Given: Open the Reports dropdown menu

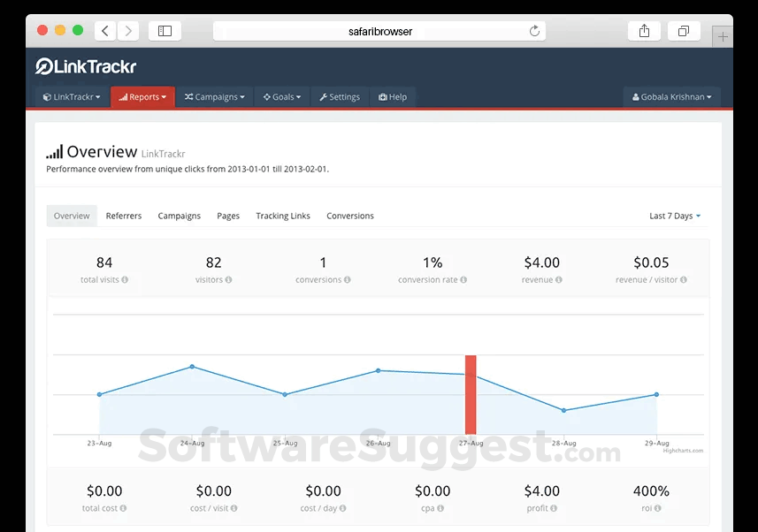Looking at the screenshot, I should pos(142,97).
